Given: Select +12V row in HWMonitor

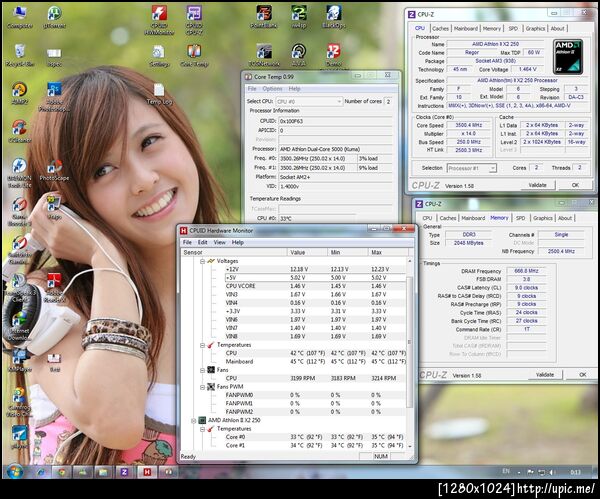Looking at the screenshot, I should [316, 269].
